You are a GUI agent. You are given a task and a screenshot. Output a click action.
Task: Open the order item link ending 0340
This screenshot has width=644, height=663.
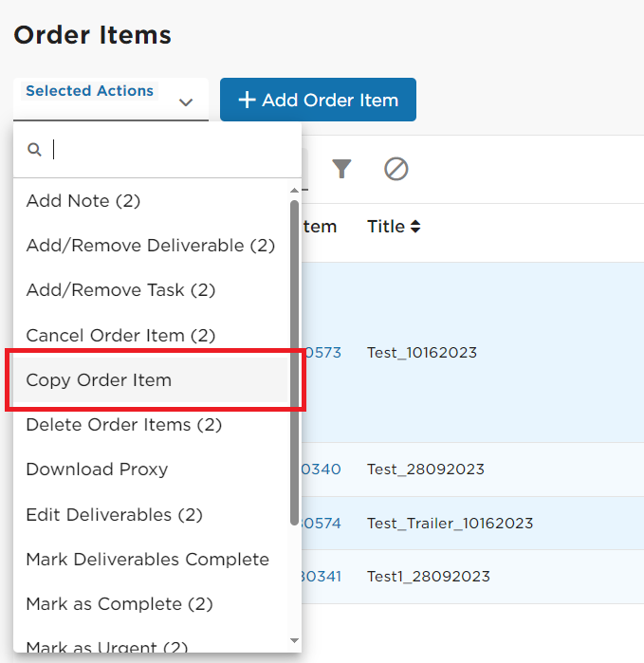coord(322,470)
